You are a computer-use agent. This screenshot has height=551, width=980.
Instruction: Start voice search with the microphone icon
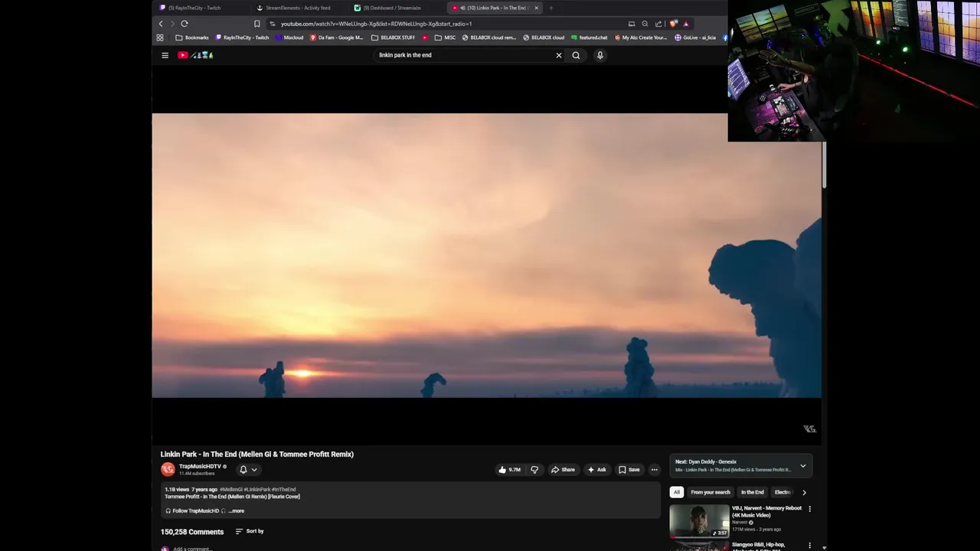(x=600, y=55)
